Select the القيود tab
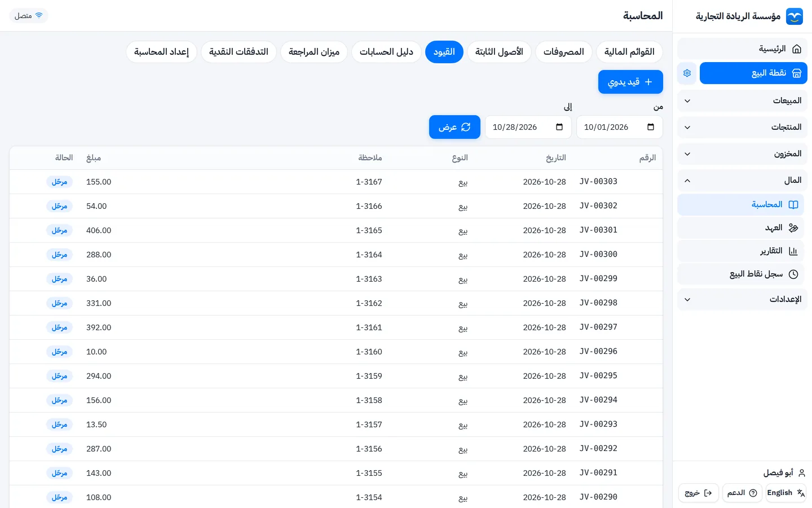Screen dimensions: 812x508 point(444,52)
